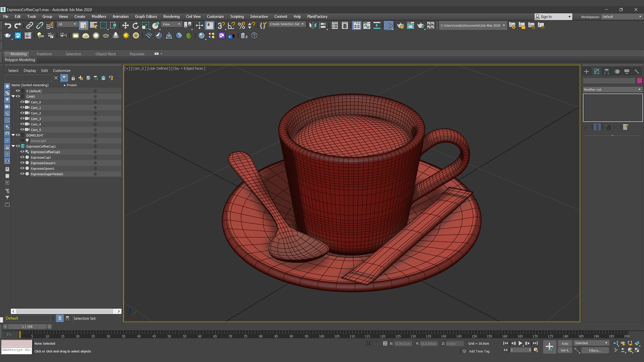This screenshot has width=644, height=362.
Task: Click the Set K. button
Action: 565,350
